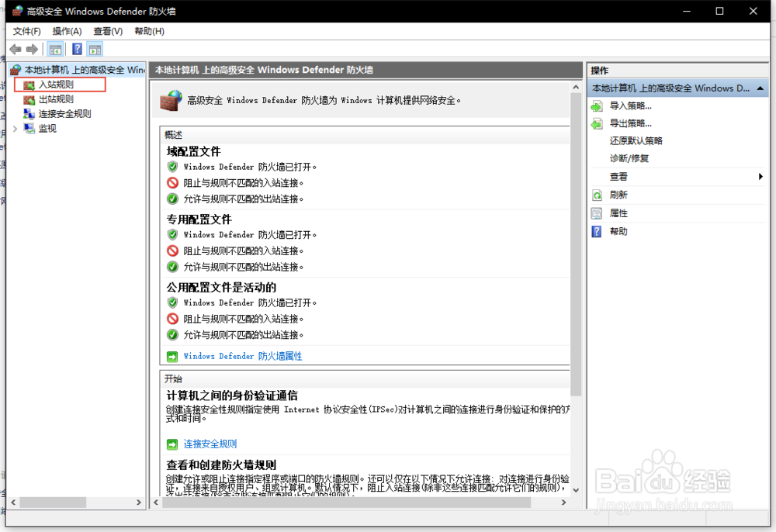Open the 查看 submenu arrow in actions

[x=760, y=177]
